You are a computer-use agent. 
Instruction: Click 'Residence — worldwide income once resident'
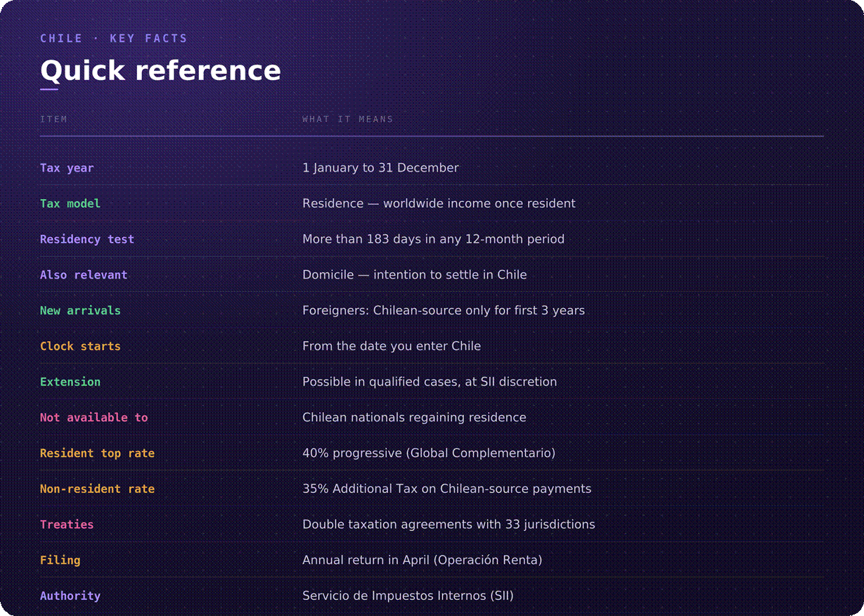click(439, 203)
